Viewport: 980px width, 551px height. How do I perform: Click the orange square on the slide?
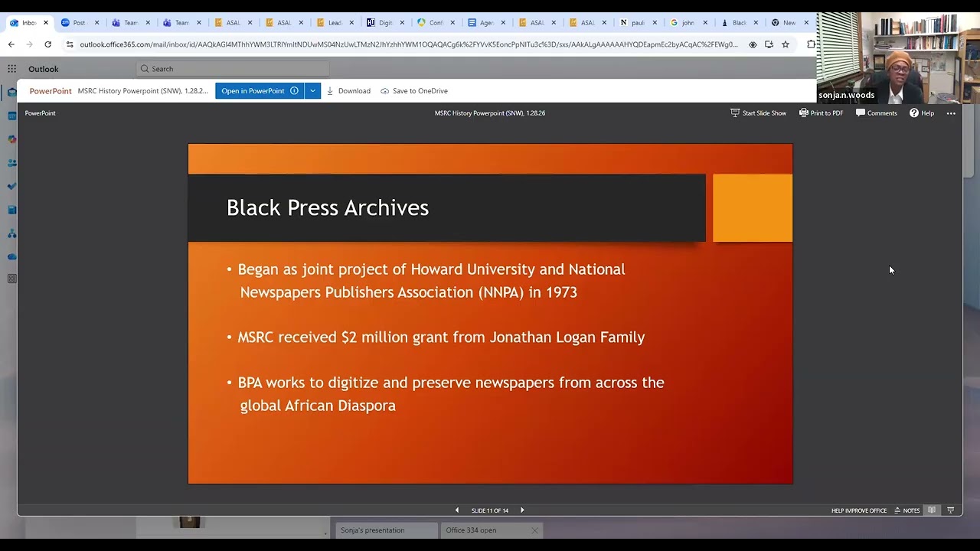pos(753,208)
